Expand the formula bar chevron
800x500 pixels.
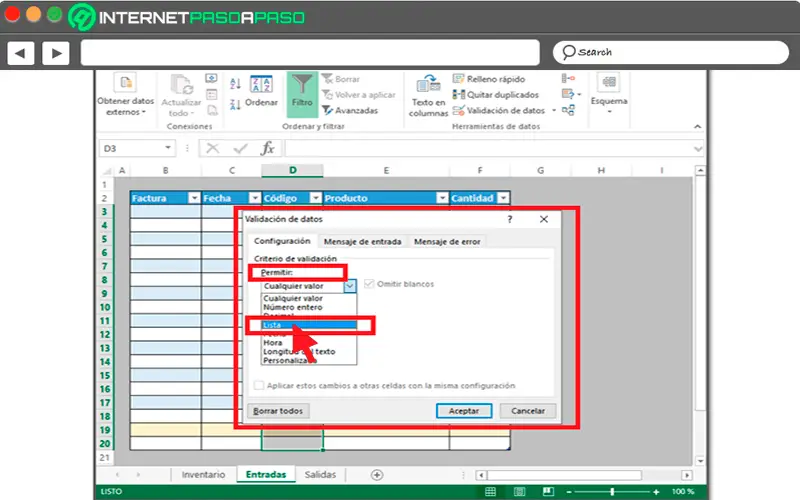click(698, 149)
